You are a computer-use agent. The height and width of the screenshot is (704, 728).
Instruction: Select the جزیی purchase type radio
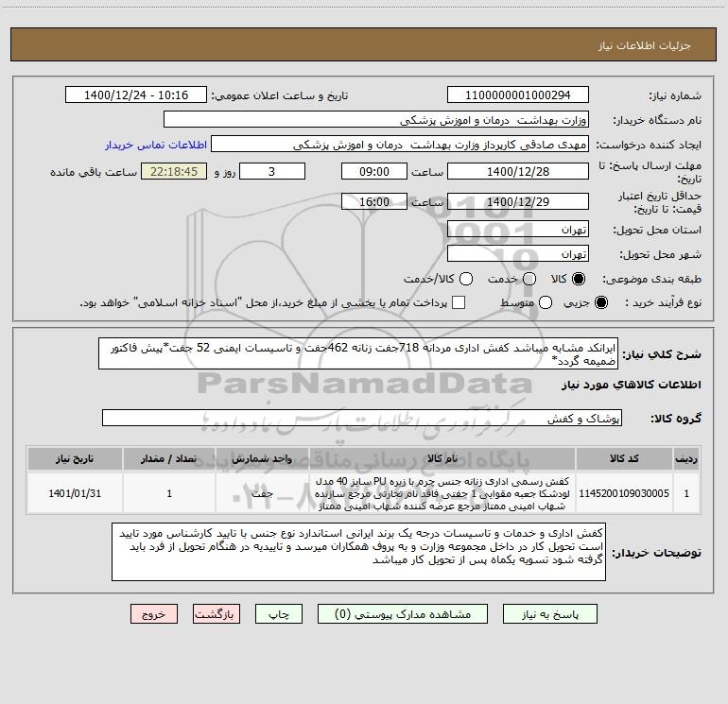(600, 302)
